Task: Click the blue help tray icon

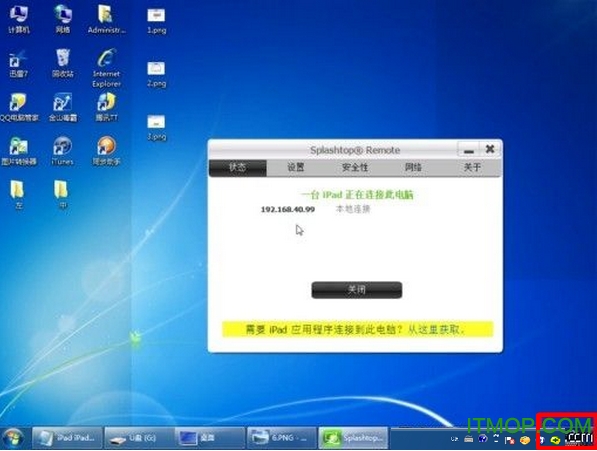Action: 483,439
